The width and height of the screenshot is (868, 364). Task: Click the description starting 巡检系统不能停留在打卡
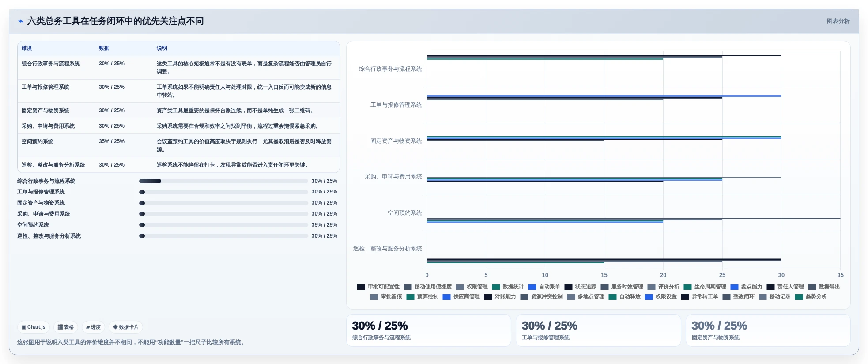click(x=233, y=165)
